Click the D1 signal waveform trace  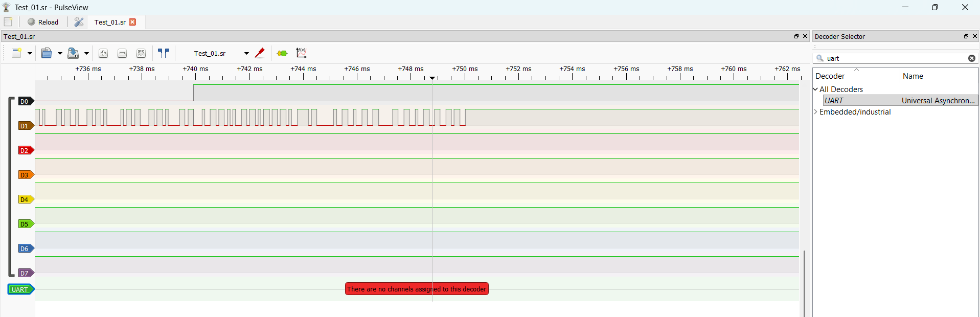417,117
